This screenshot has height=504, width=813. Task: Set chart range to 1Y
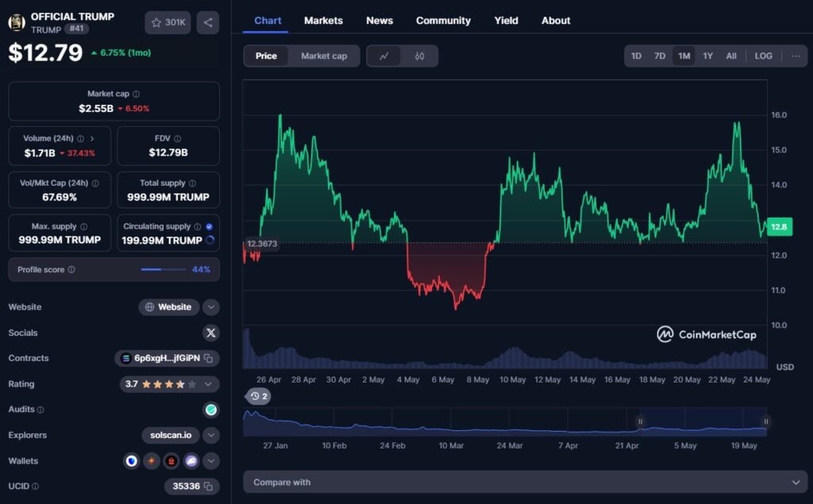pyautogui.click(x=707, y=56)
